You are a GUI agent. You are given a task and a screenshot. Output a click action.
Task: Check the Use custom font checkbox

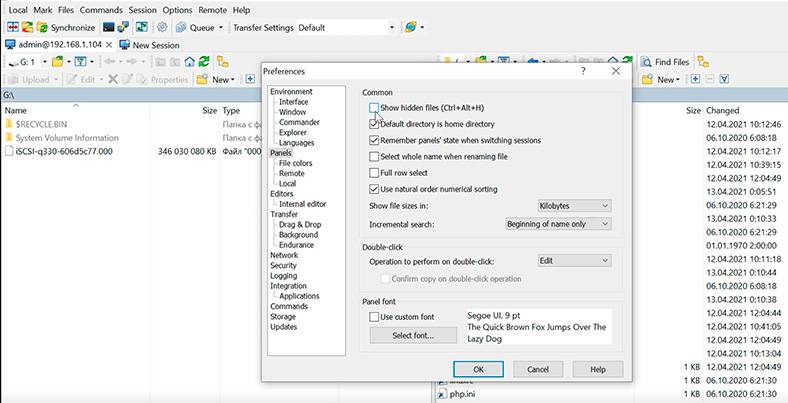pyautogui.click(x=374, y=317)
